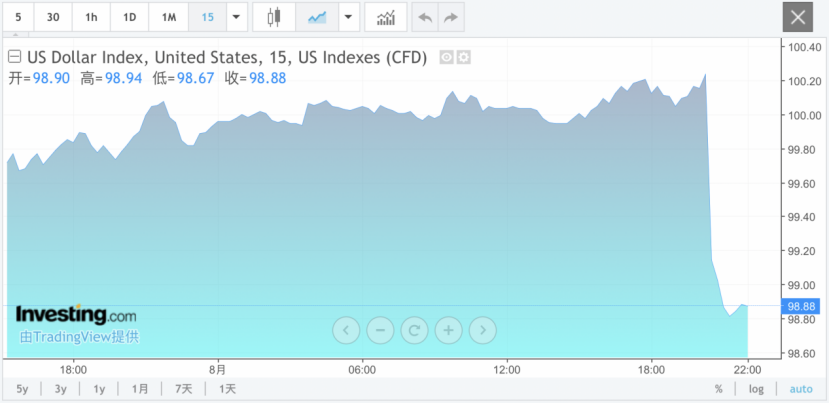Expand the time interval dropdown arrow
This screenshot has height=403, width=829.
click(x=236, y=17)
